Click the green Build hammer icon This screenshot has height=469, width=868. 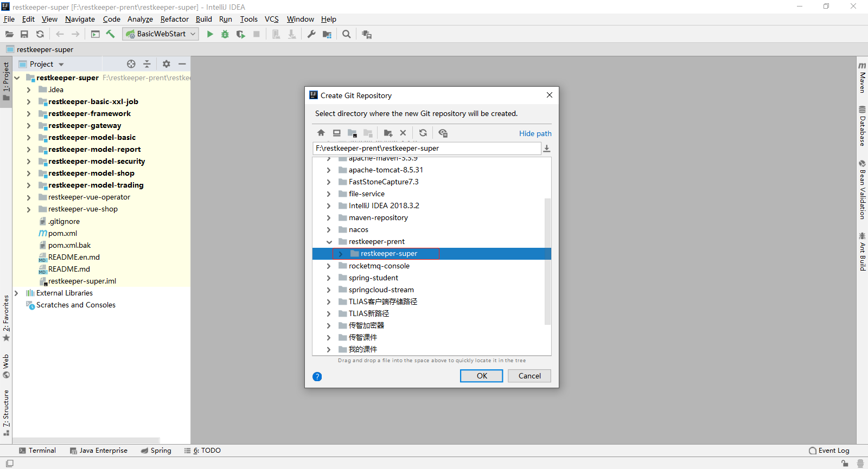pos(111,34)
